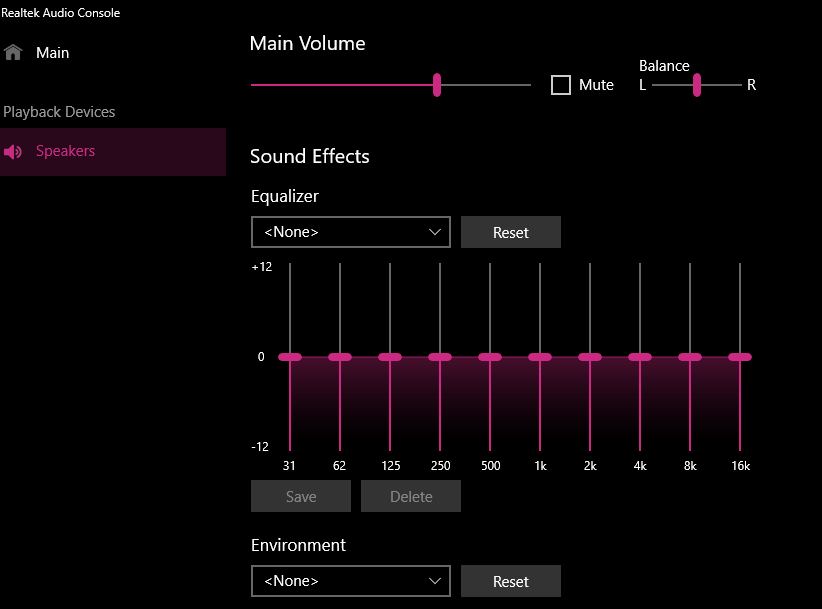Click the Main Volume slider thumb
This screenshot has height=609, width=822.
coord(437,85)
